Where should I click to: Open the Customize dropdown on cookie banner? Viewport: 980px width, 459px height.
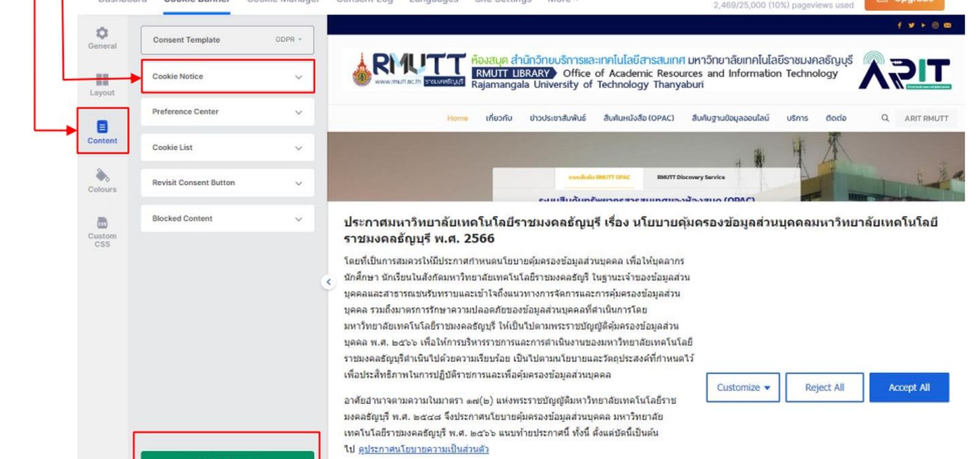[743, 387]
